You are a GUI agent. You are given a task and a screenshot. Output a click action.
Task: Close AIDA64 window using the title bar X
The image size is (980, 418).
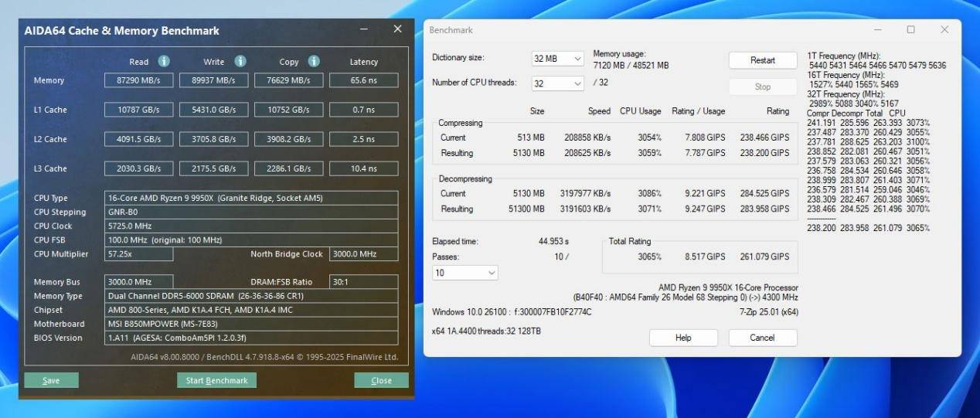397,29
